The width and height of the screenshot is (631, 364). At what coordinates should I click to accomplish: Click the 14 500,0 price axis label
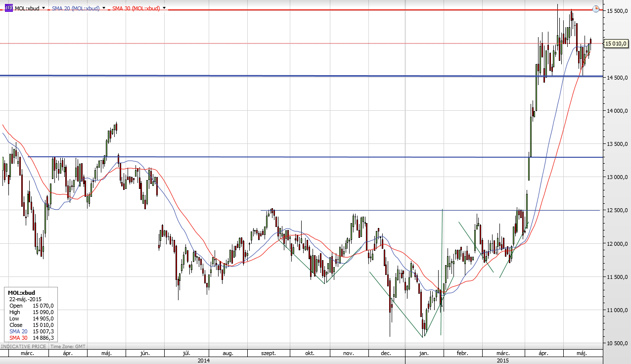click(x=618, y=78)
